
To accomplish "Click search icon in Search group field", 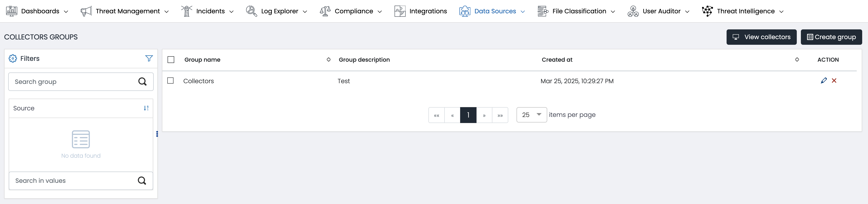I will tap(142, 82).
